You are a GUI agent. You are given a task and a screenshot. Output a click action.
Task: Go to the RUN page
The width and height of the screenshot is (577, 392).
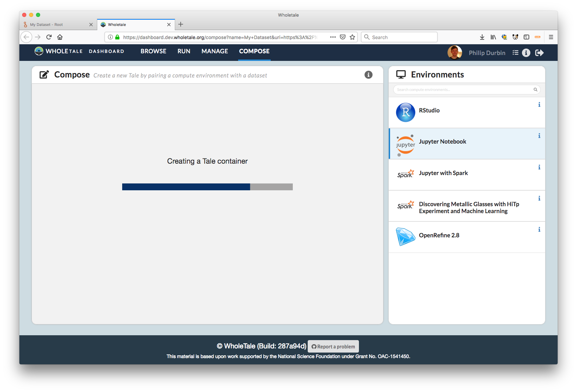coord(184,51)
